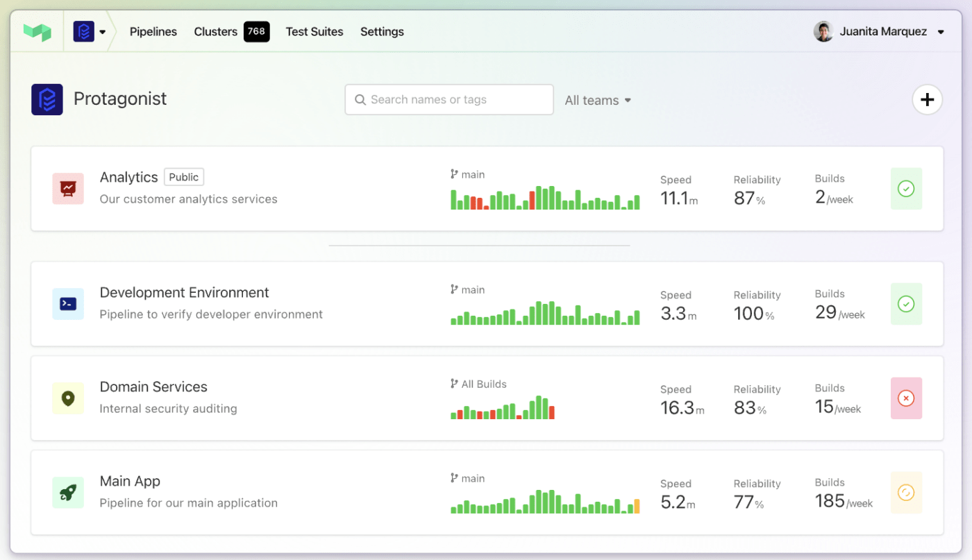Click the Analytics pipeline chart icon
The width and height of the screenshot is (972, 560).
click(x=67, y=188)
